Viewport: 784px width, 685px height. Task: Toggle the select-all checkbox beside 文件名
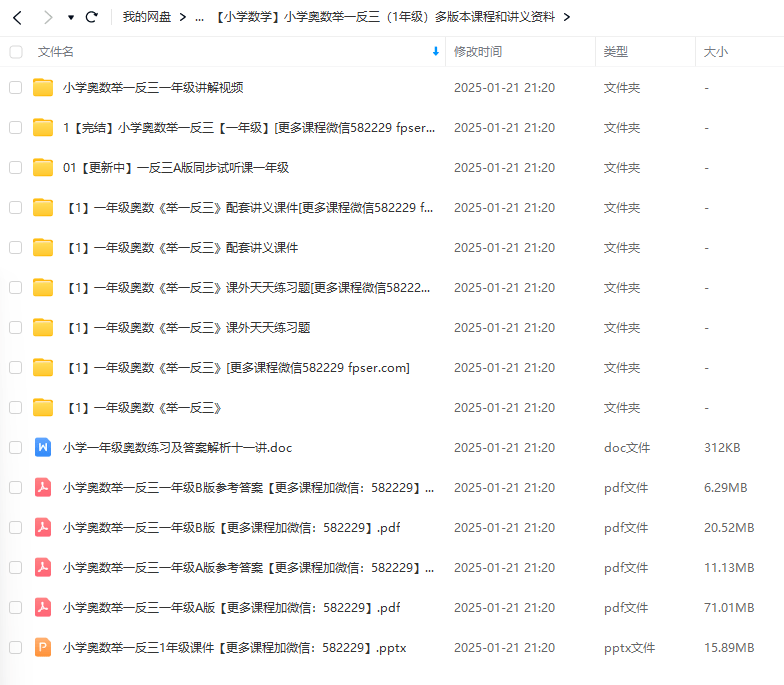point(16,52)
